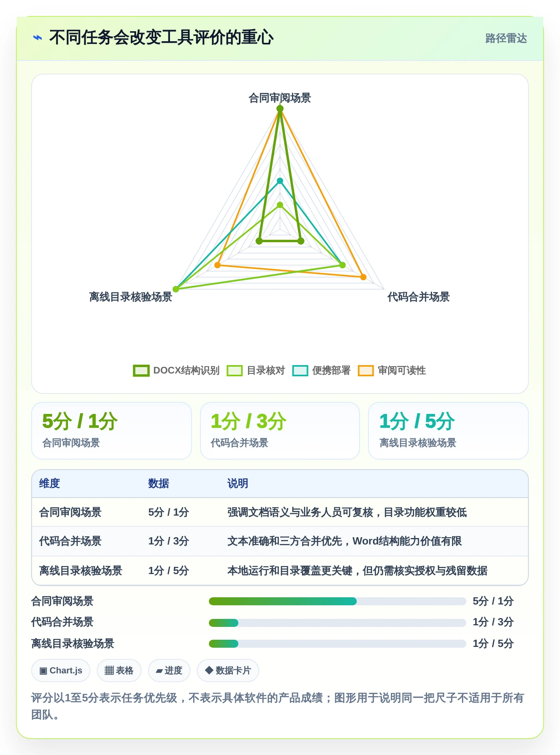560x755 pixels.
Task: Open the 5分 / 1分 合同审阅场景 card
Action: pos(112,431)
